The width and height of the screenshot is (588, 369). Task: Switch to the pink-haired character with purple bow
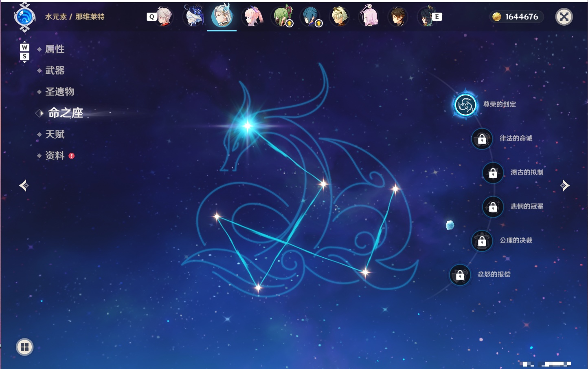coord(252,17)
